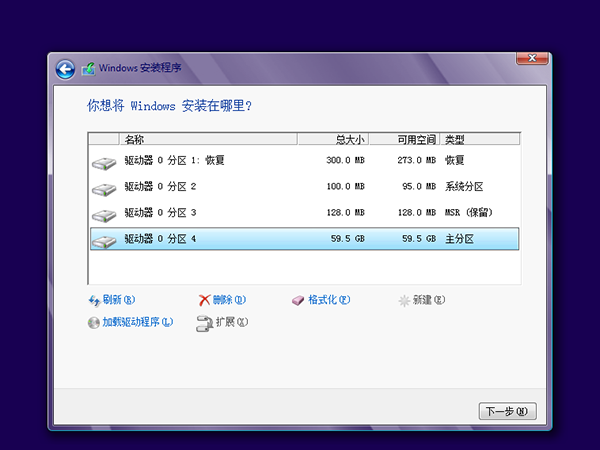The height and width of the screenshot is (450, 600).
Task: Close the Windows 安装程序 dialog
Action: coord(532,58)
